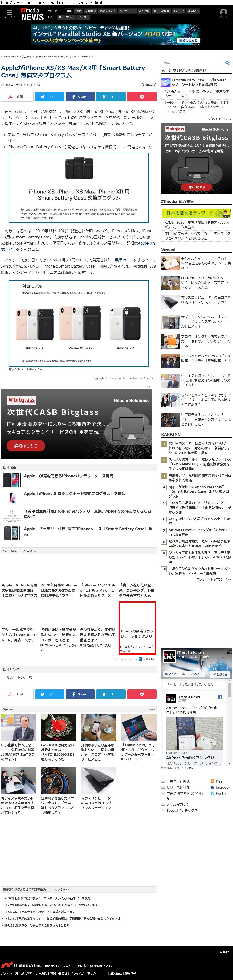
Task: Click the 印刷 print button under the サポートページ link
Action: pyautogui.click(x=17, y=694)
